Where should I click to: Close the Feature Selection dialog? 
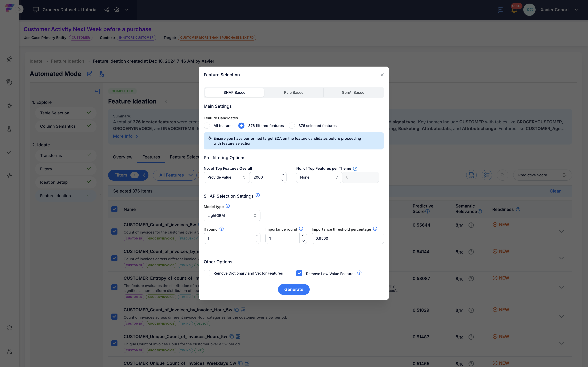tap(382, 75)
